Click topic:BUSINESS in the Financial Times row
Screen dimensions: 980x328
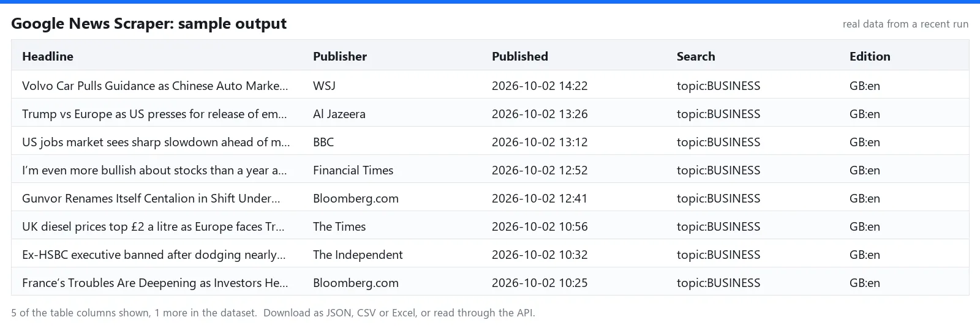[x=718, y=170]
